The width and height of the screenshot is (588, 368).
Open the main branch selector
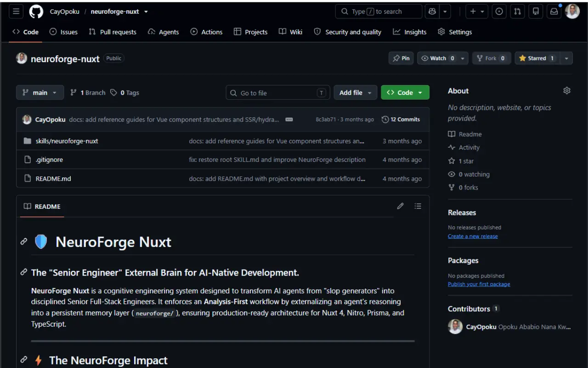(40, 92)
